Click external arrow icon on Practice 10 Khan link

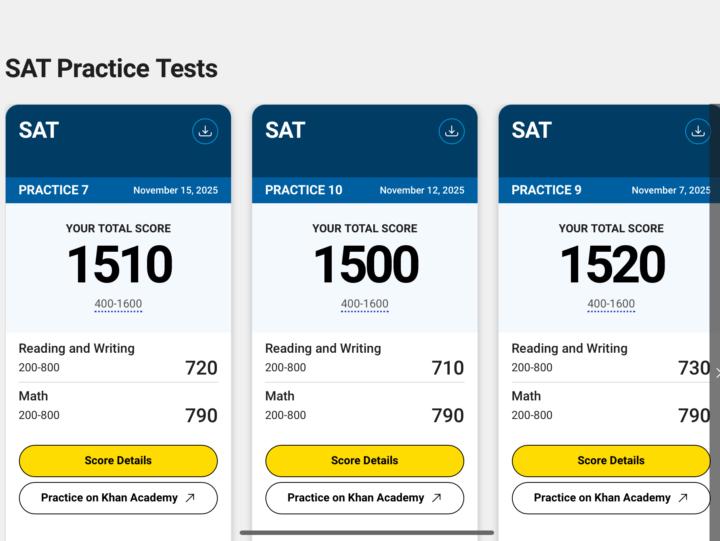click(436, 498)
